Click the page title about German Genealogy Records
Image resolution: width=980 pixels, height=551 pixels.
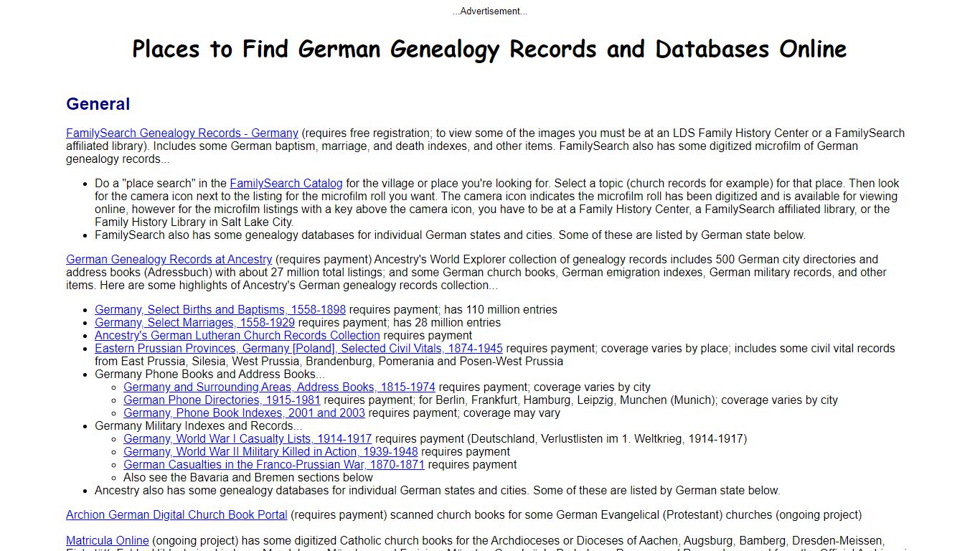coord(489,49)
